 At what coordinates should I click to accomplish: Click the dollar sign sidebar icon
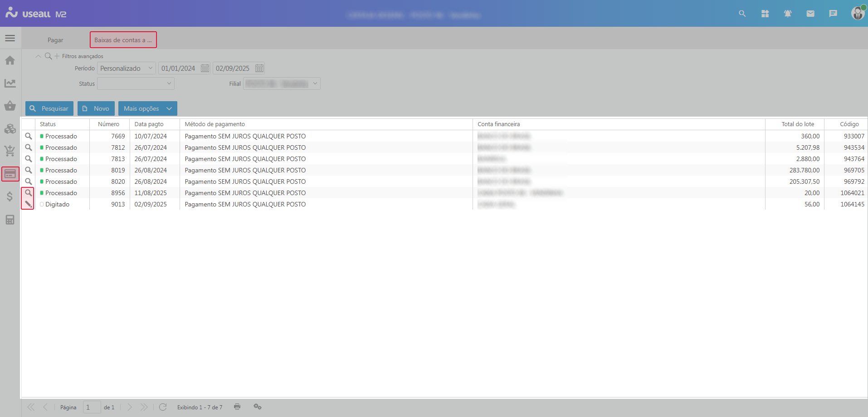10,196
